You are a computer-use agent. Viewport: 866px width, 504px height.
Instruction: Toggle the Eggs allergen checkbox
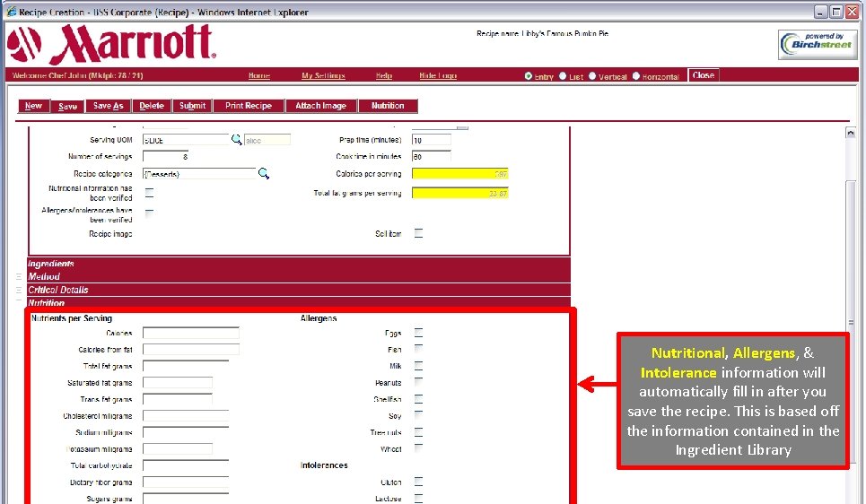click(418, 333)
